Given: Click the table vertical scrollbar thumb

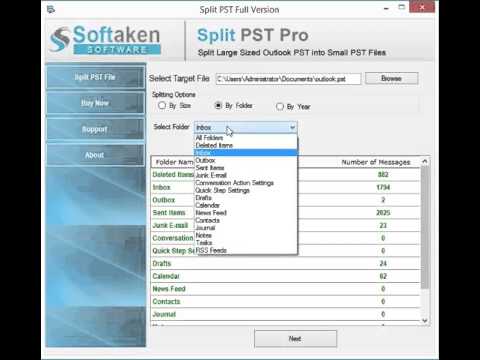Looking at the screenshot, I should 425,227.
